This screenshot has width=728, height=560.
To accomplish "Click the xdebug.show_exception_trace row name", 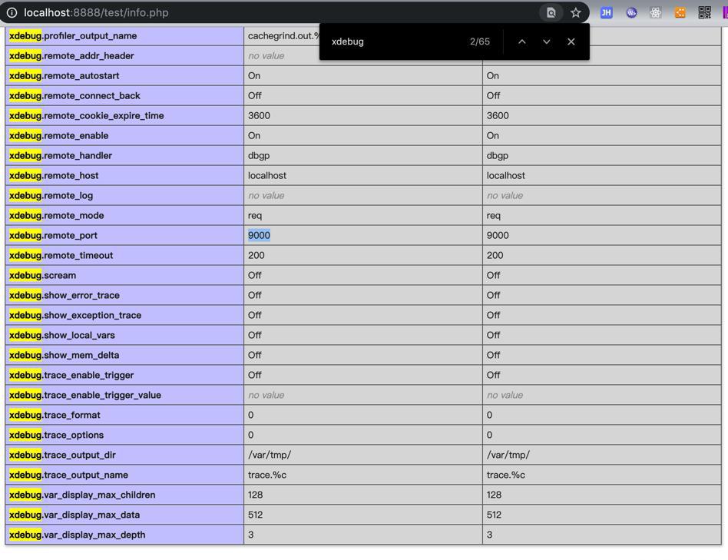I will click(x=75, y=315).
